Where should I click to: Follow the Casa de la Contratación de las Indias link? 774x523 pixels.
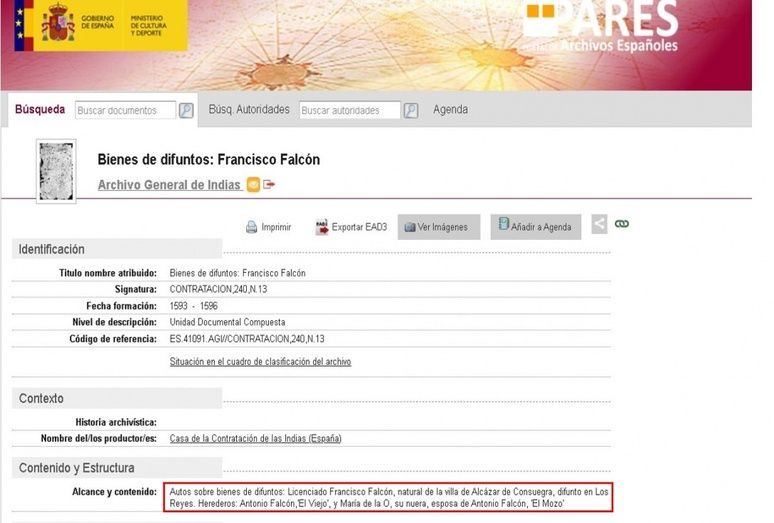coord(255,438)
